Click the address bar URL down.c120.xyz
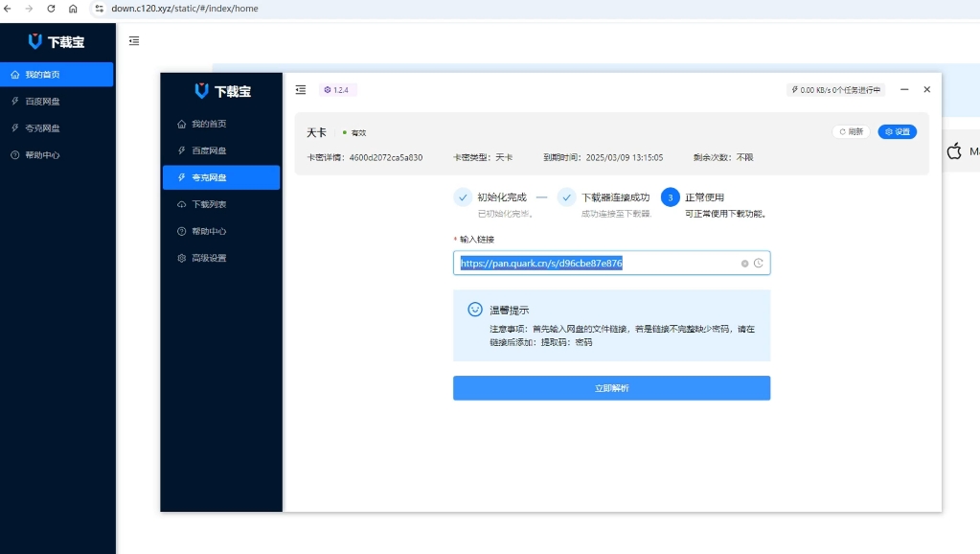Screen dimensions: 980x554 [x=184, y=9]
